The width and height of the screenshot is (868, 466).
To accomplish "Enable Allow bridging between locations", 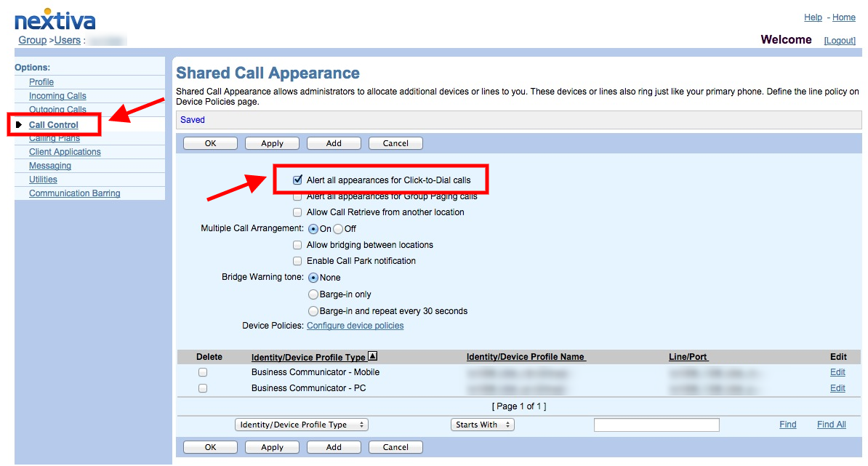I will pos(297,245).
